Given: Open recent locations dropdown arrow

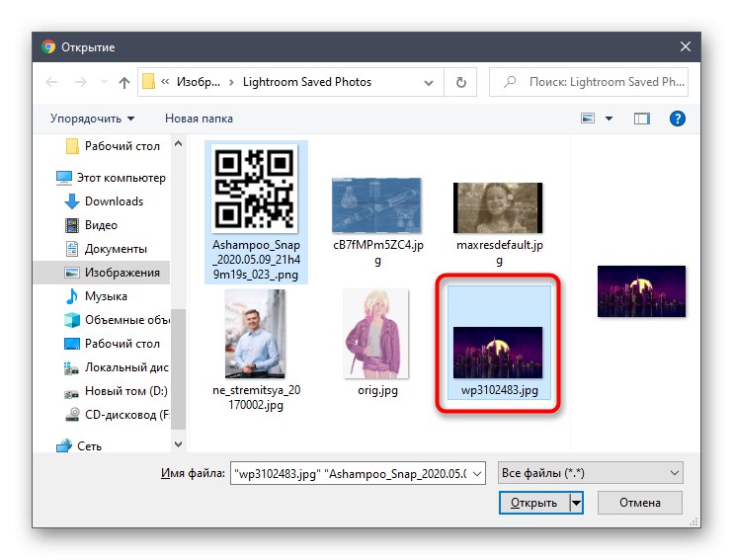Looking at the screenshot, I should click(x=104, y=82).
